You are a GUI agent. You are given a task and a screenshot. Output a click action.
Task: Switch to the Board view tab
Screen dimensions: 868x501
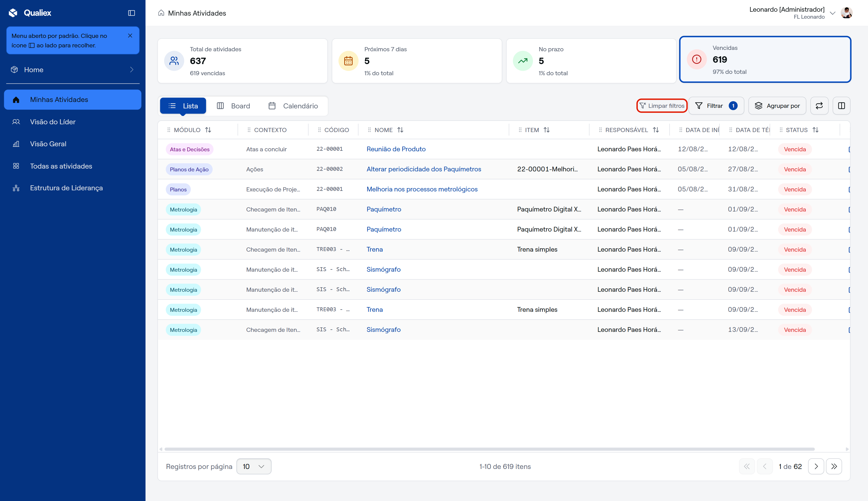[233, 106]
